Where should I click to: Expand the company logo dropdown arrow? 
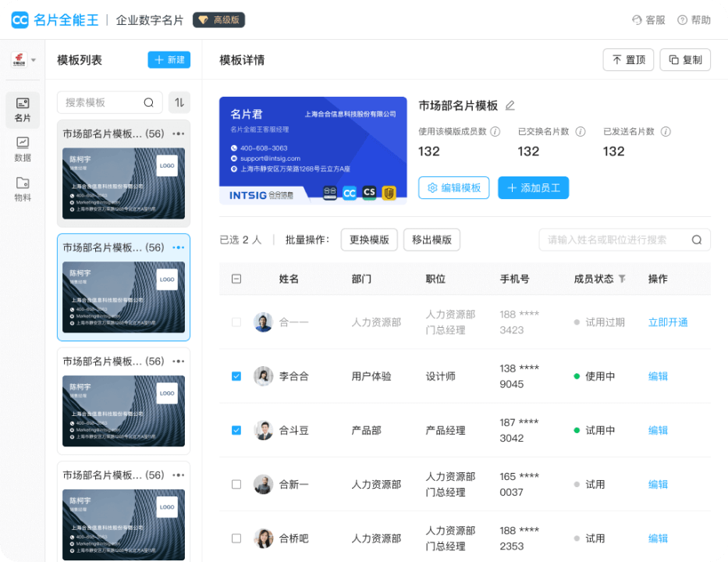tap(34, 60)
